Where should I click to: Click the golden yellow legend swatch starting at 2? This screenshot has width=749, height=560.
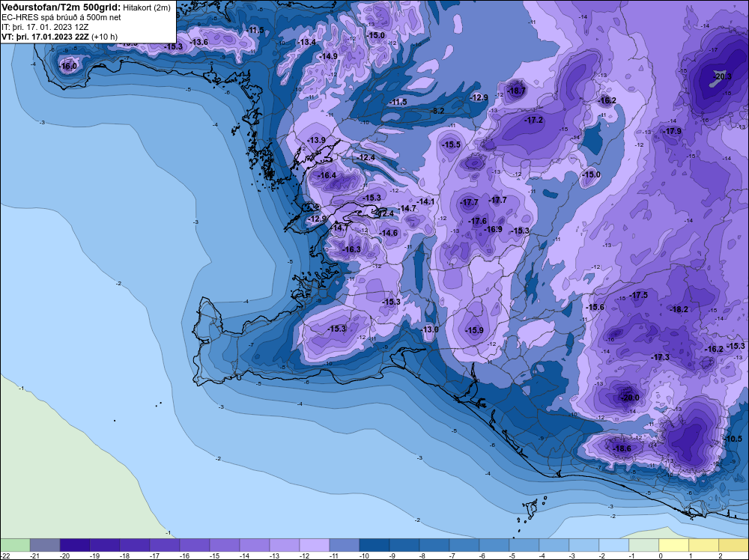pos(734,545)
